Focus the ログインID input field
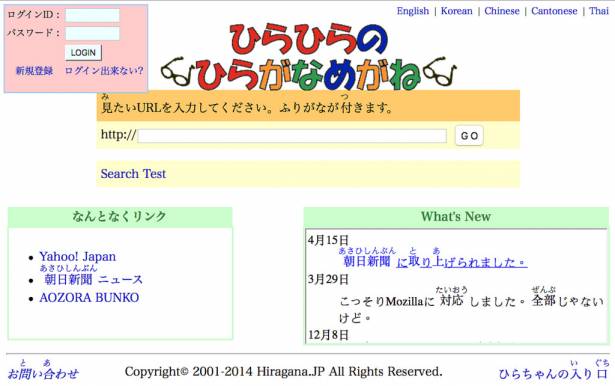 tap(92, 15)
